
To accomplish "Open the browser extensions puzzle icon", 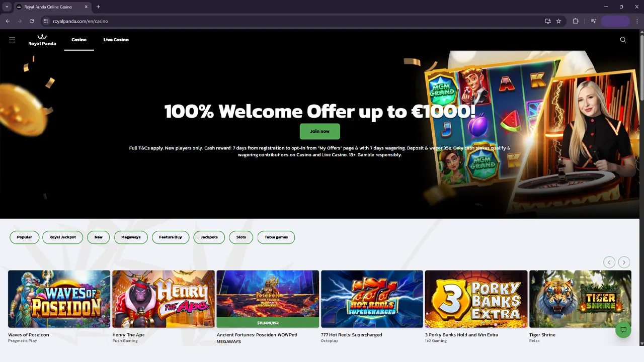I will tap(576, 21).
